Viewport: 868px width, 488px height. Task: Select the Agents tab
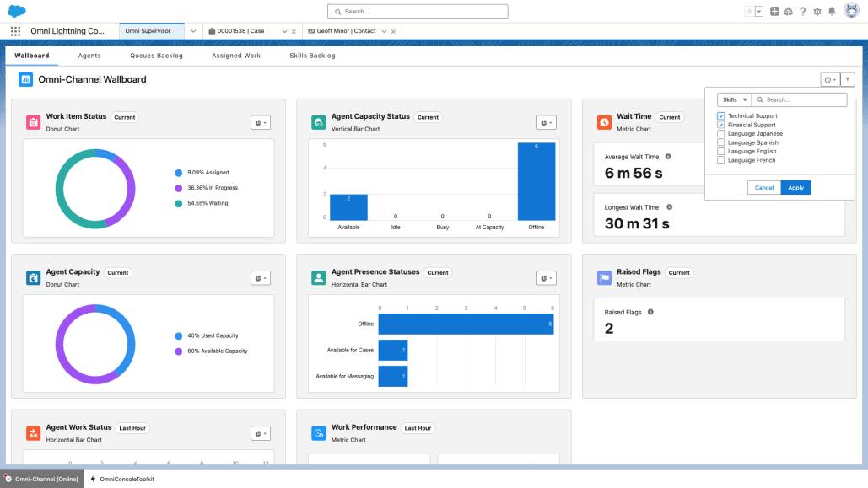tap(89, 56)
